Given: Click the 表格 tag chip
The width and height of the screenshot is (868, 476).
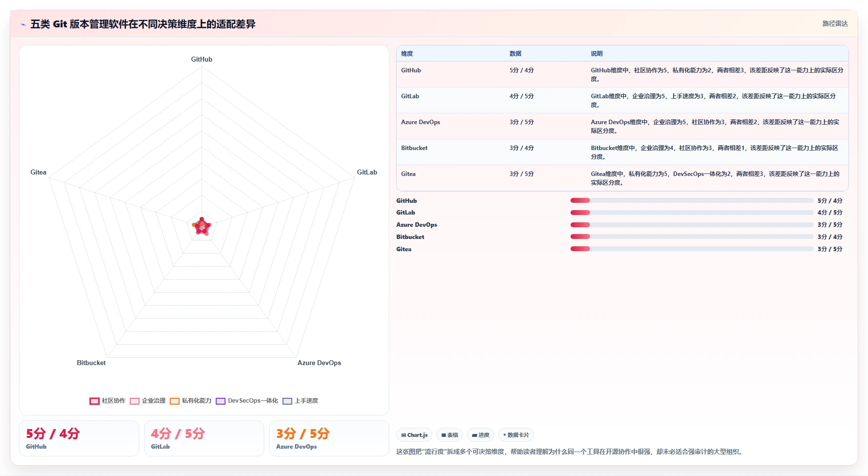Looking at the screenshot, I should [449, 435].
